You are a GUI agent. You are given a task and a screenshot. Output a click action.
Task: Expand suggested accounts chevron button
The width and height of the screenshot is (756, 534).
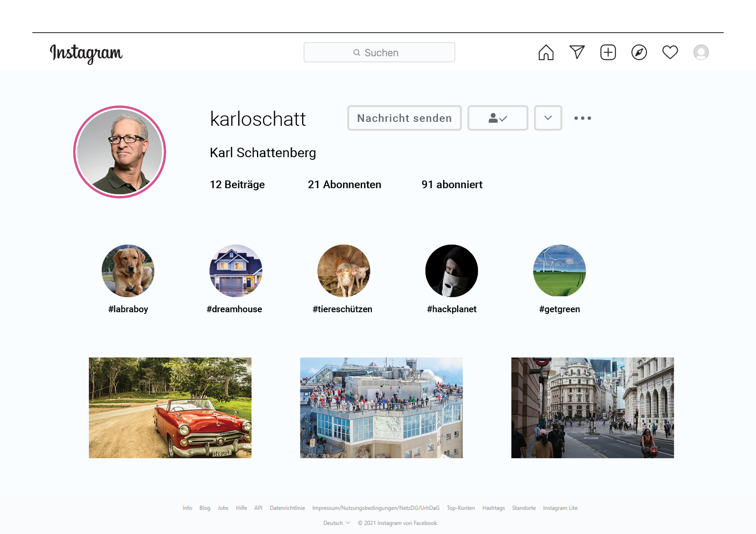coord(548,118)
